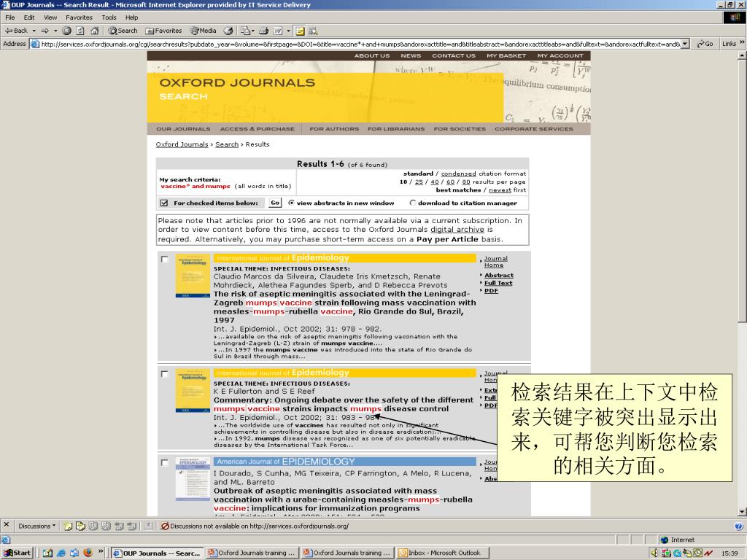Launch Internet Explorer from quick launch

[61, 553]
